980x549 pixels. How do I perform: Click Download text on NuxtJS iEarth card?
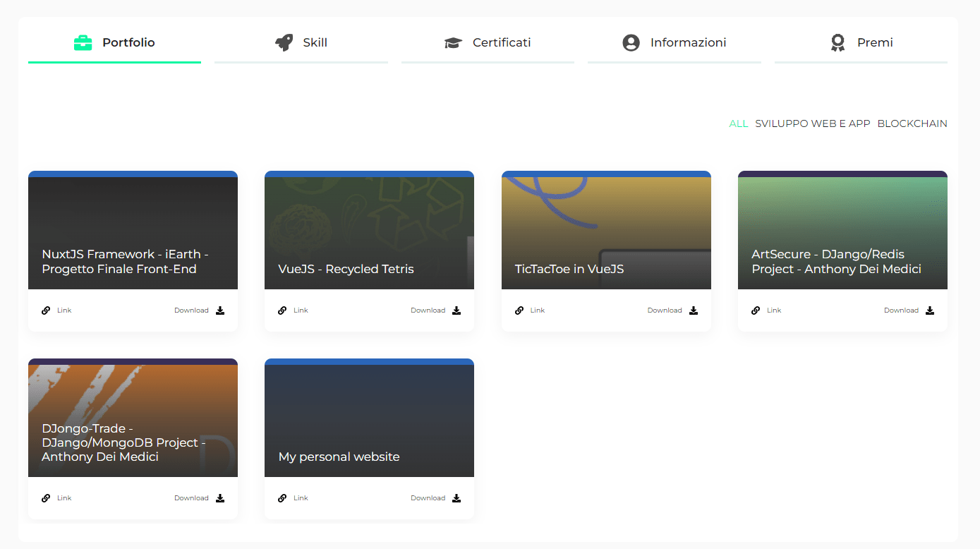pyautogui.click(x=191, y=310)
